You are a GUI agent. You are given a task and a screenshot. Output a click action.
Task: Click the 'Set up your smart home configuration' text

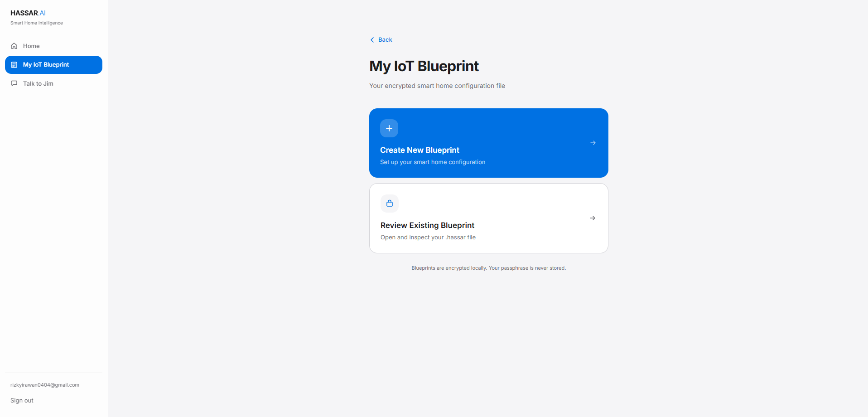pos(433,162)
